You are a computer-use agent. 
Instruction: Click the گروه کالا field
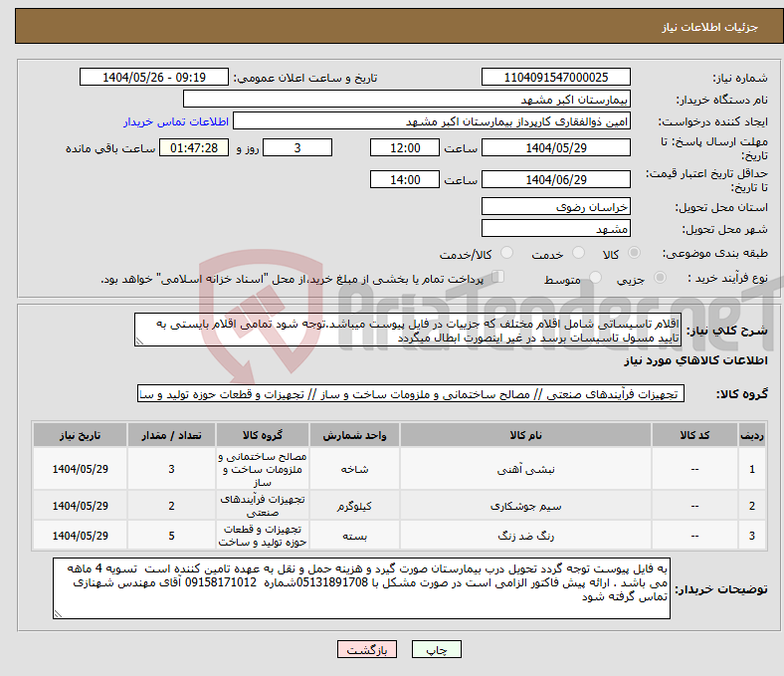[x=411, y=394]
